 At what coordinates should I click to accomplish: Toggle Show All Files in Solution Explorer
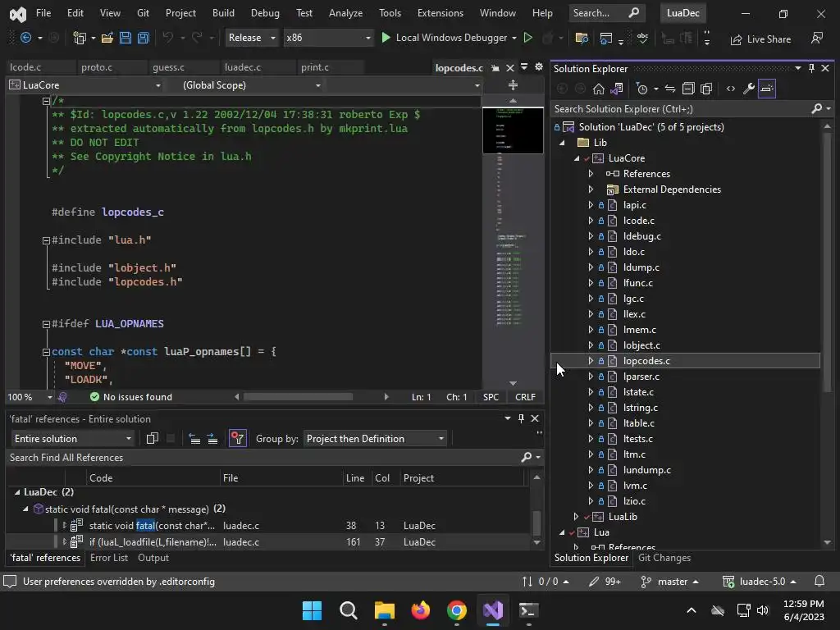706,89
